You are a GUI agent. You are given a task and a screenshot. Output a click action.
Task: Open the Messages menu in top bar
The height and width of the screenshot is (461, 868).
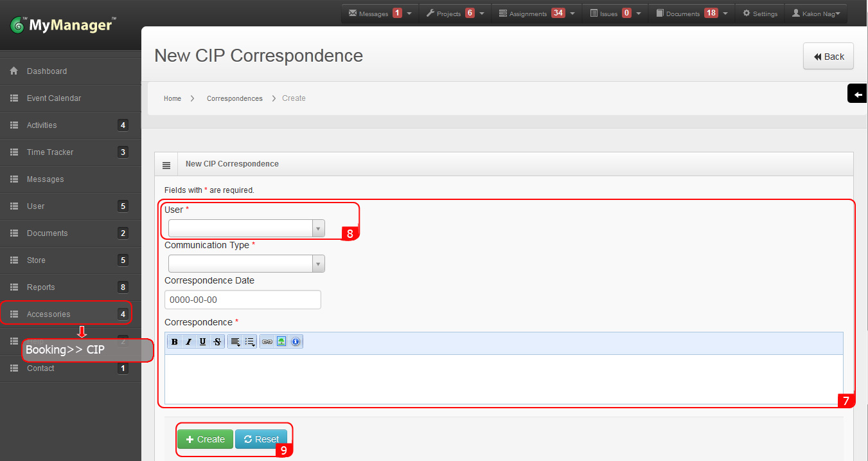click(379, 14)
